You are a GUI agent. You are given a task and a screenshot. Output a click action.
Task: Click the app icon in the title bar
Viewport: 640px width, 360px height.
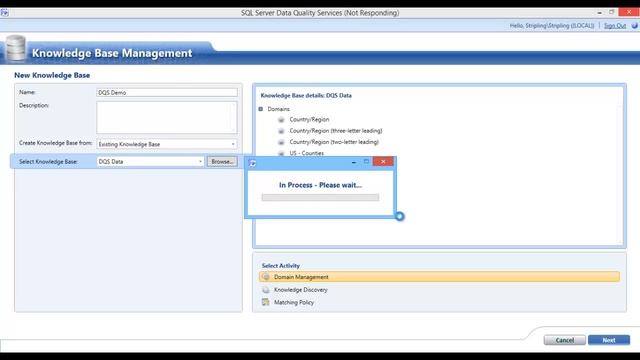(x=4, y=13)
